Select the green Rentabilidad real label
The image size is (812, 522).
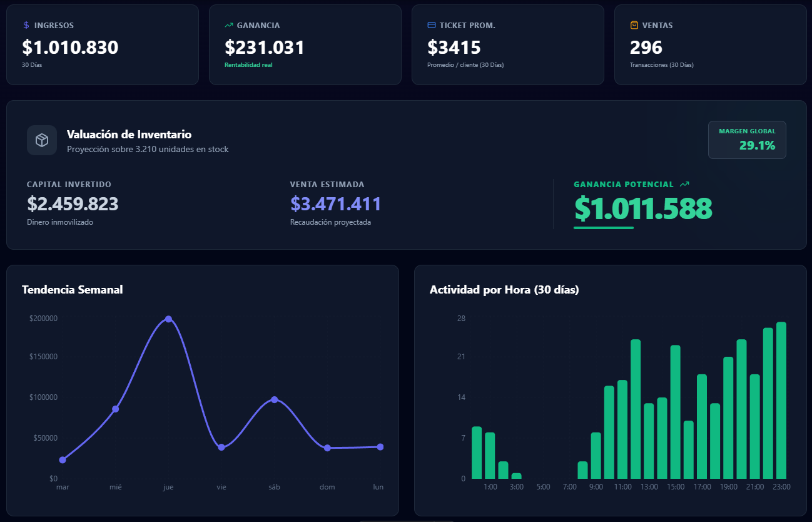248,65
